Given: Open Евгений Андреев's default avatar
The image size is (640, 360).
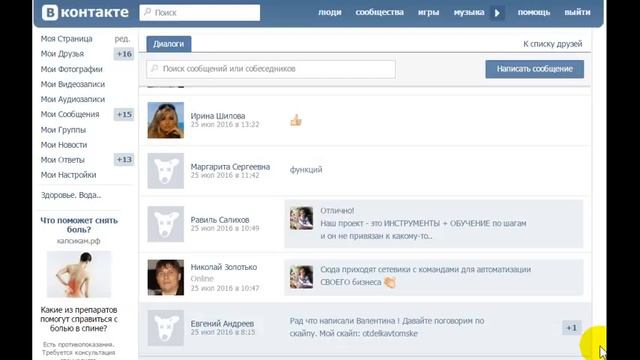Looking at the screenshot, I should 166,328.
